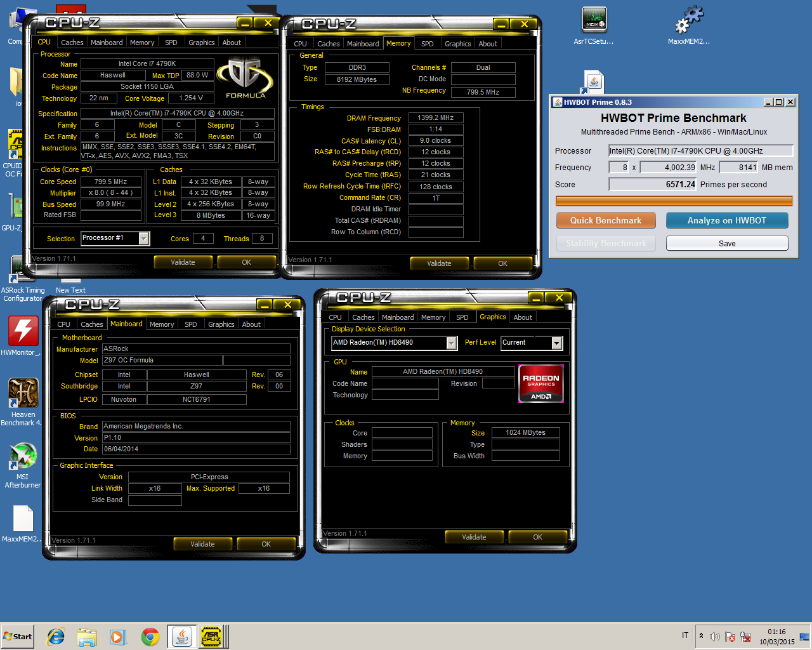The width and height of the screenshot is (812, 650).
Task: Launch Google Chrome from taskbar
Action: (x=150, y=637)
